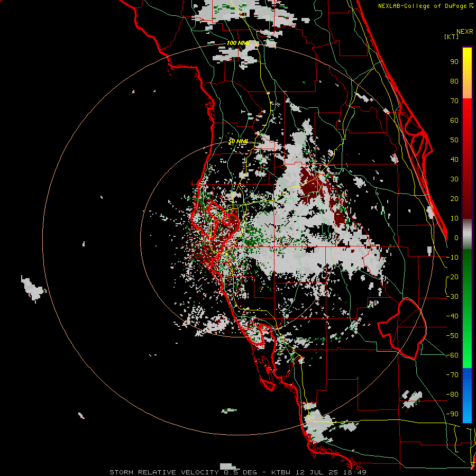Click the 60 value on the velocity scale
The width and height of the screenshot is (476, 476).
(x=454, y=120)
